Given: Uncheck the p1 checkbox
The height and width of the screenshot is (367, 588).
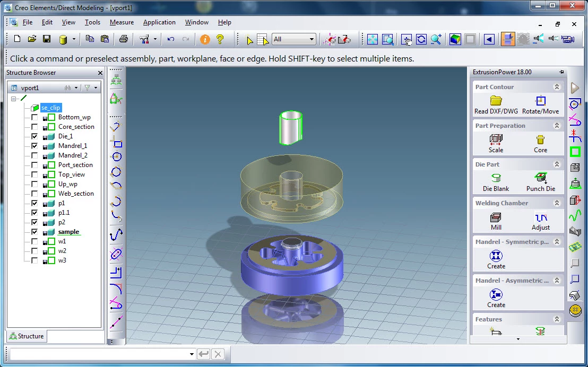Looking at the screenshot, I should (34, 203).
